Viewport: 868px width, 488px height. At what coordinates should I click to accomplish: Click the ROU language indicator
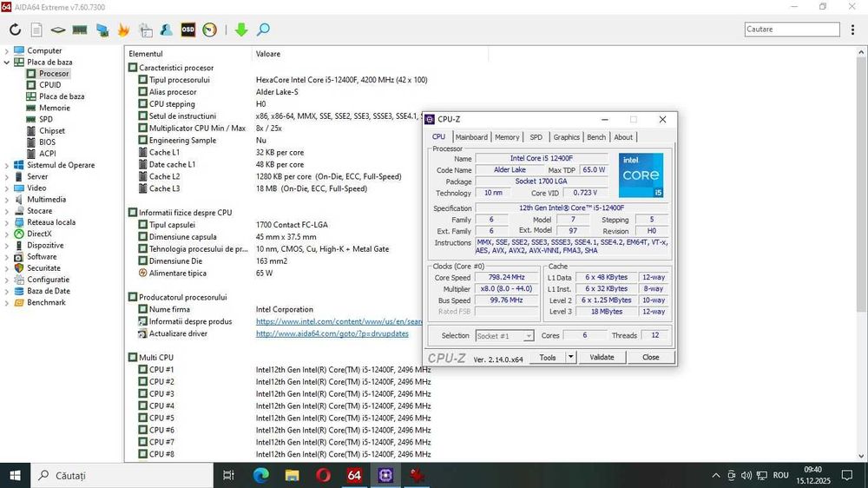pos(780,475)
